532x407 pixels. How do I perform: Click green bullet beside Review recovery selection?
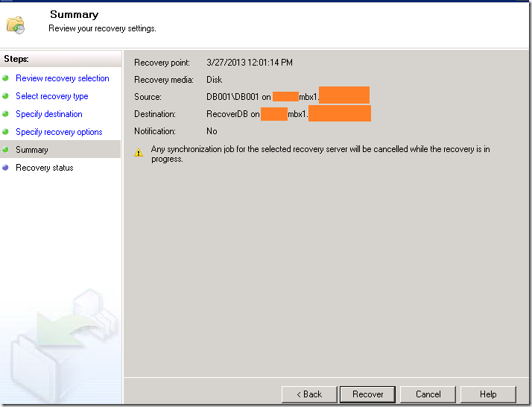coord(5,78)
